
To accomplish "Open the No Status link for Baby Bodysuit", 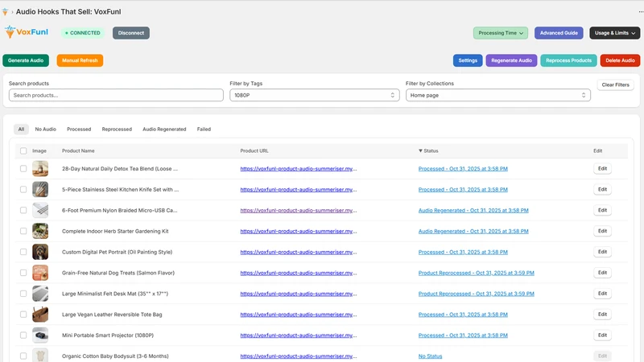I will tap(430, 356).
